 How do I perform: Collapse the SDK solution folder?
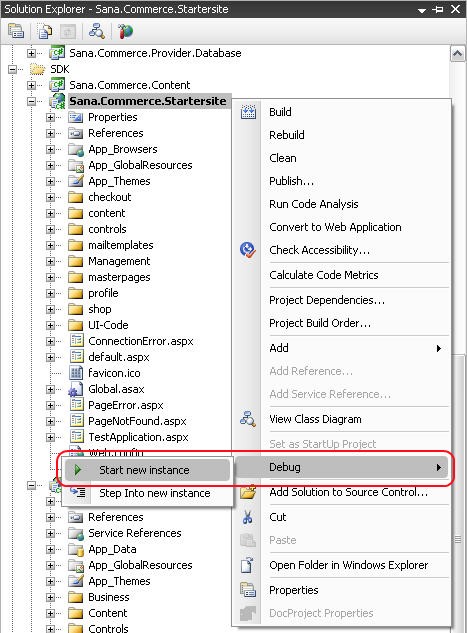coord(13,69)
